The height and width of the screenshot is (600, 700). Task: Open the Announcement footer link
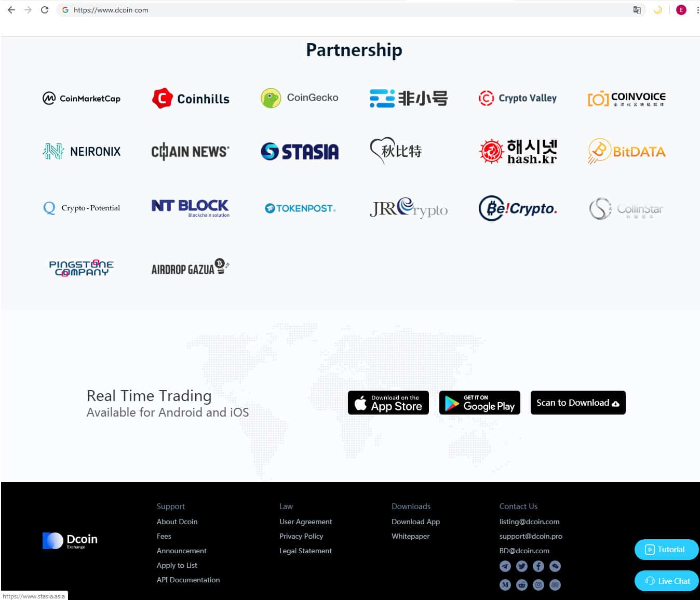182,551
